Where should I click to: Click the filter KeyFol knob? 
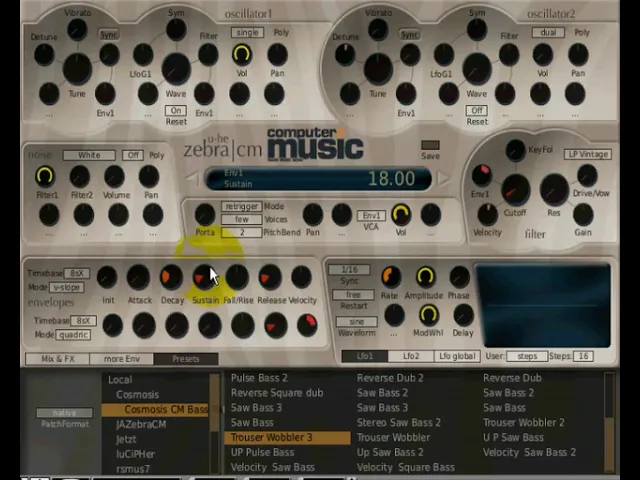pyautogui.click(x=515, y=150)
